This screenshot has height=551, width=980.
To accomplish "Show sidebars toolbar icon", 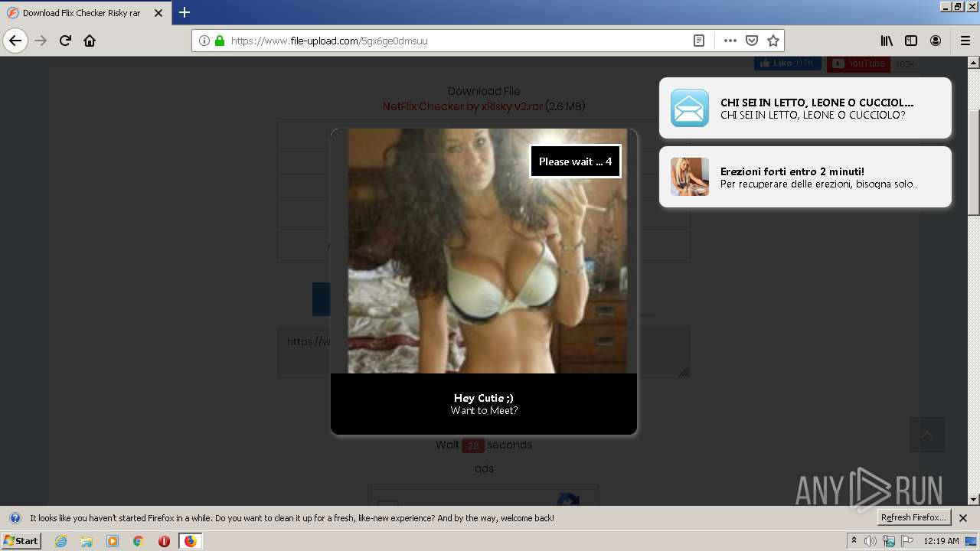I will pyautogui.click(x=911, y=41).
